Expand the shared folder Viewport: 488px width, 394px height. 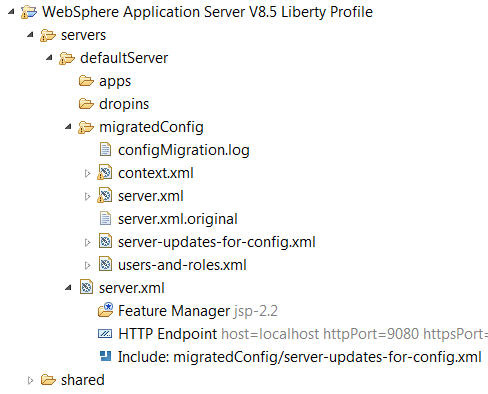click(30, 380)
